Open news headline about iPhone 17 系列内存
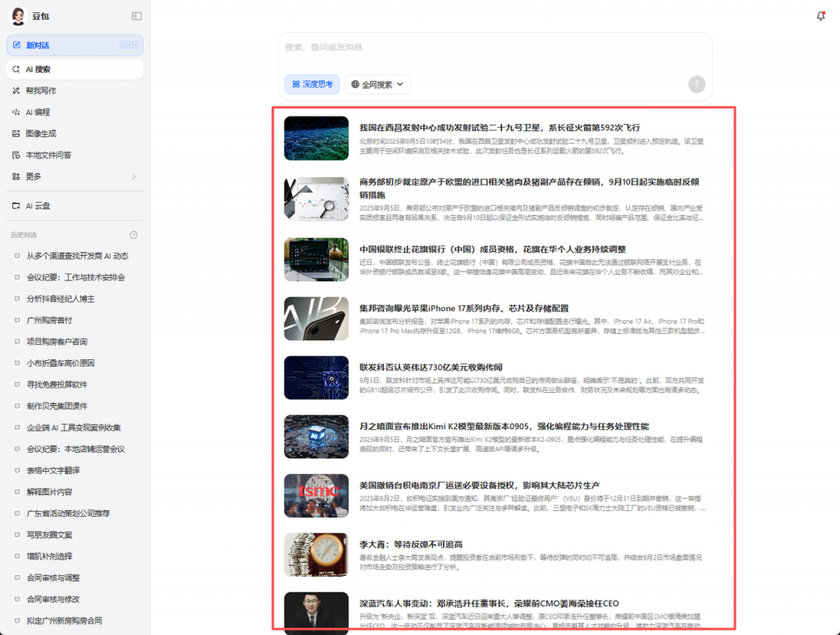 click(x=464, y=308)
